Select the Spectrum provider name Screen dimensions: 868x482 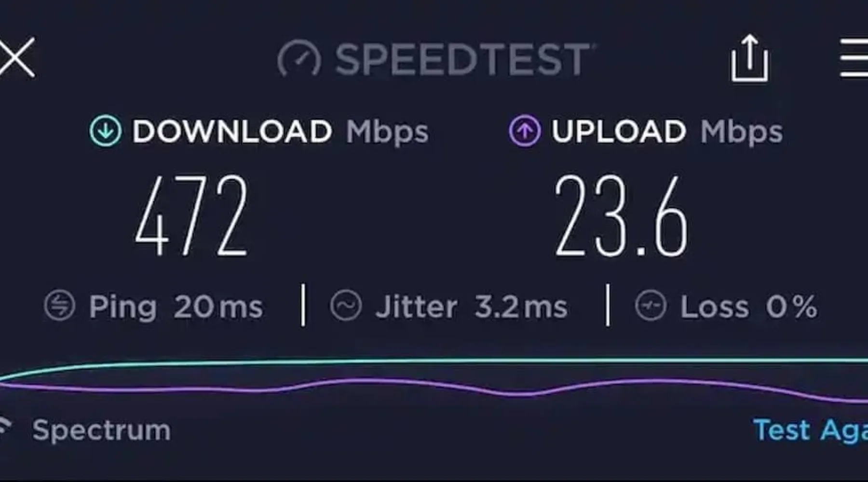(102, 430)
